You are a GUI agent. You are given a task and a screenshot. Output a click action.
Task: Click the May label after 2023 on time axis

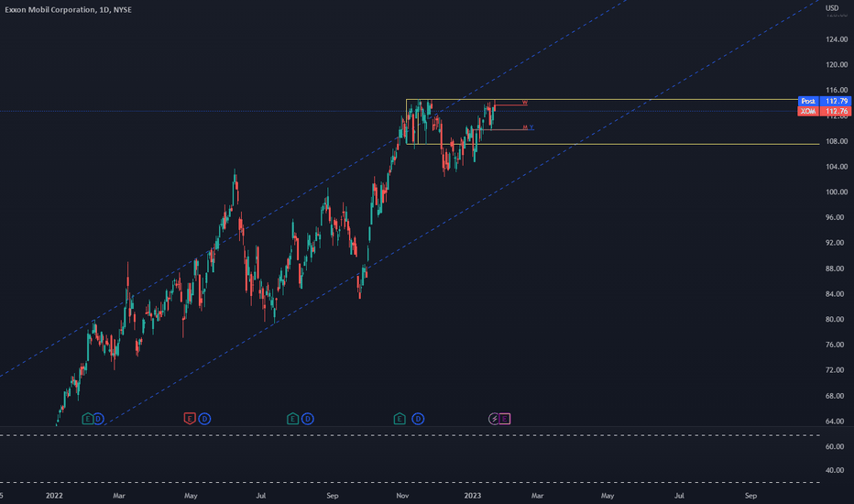(x=608, y=495)
